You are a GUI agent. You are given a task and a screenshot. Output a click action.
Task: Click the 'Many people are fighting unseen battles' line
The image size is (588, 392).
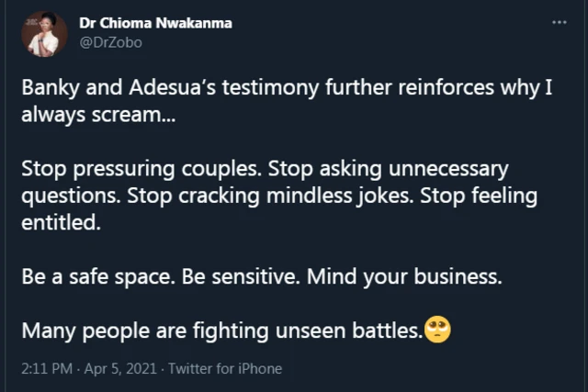coord(220,330)
